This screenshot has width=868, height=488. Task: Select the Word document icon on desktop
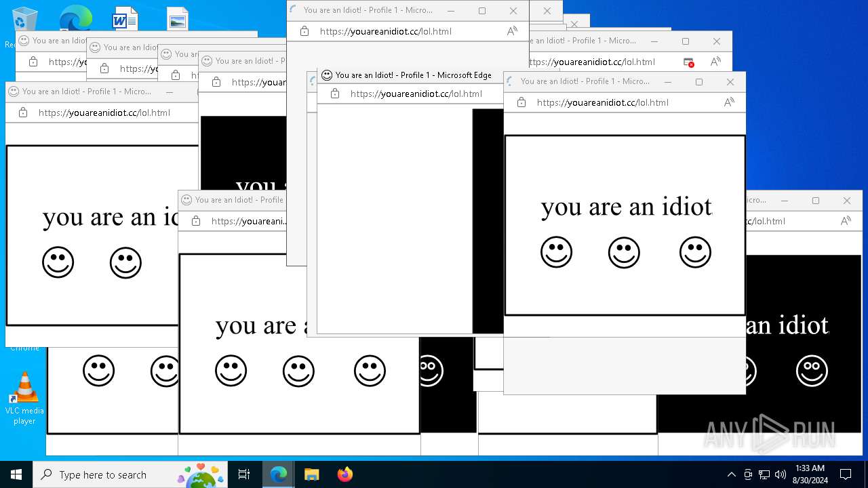tap(125, 19)
